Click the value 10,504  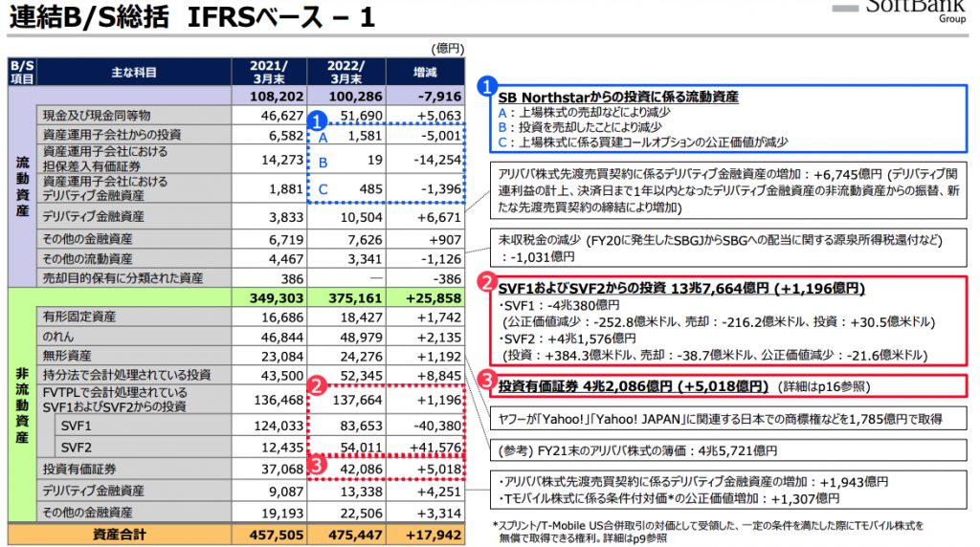coord(361,217)
